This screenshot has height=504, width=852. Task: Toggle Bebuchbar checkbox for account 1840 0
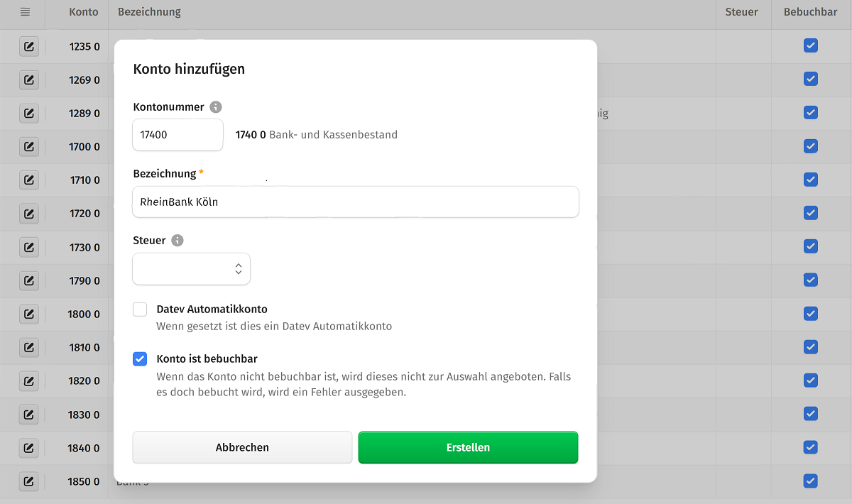pos(811,447)
